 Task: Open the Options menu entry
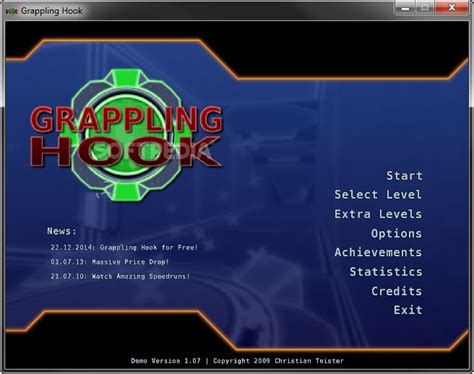coord(397,234)
